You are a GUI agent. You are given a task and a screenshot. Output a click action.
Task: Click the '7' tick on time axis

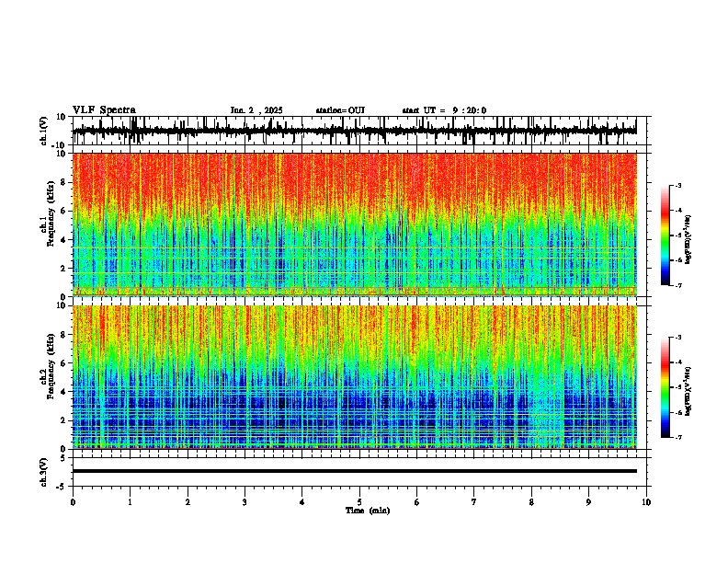coord(474,502)
